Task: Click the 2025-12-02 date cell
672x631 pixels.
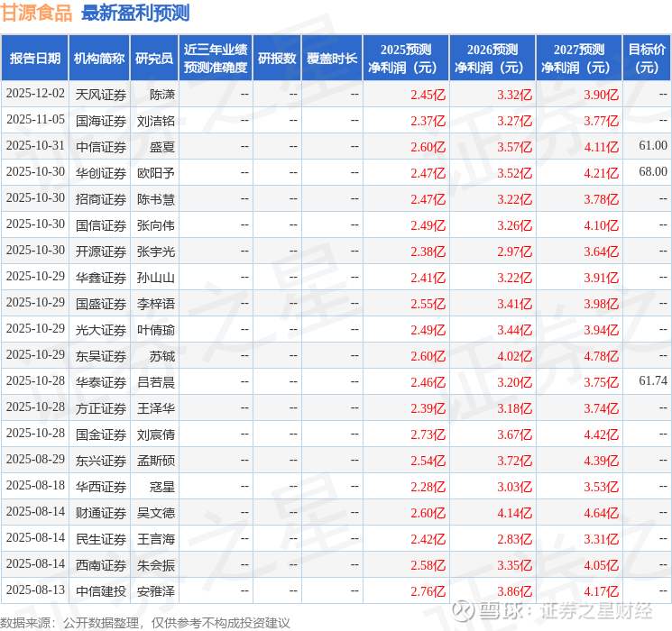Action: (35, 94)
